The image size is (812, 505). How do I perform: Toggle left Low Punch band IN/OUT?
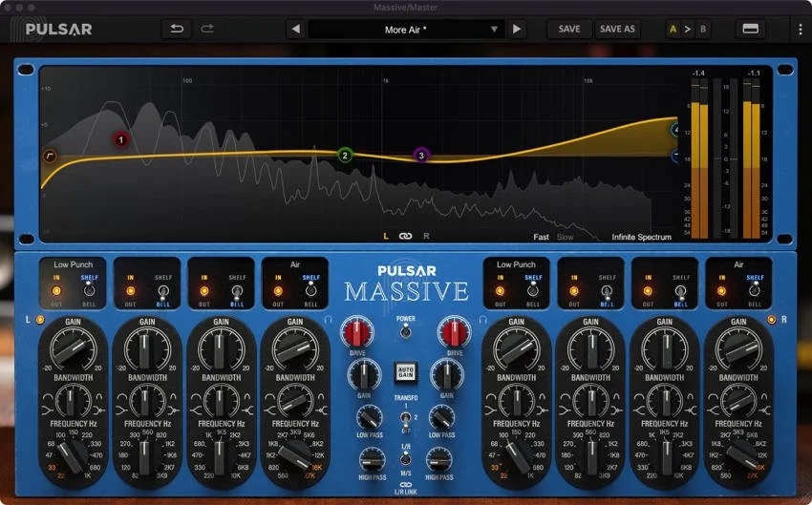point(56,291)
